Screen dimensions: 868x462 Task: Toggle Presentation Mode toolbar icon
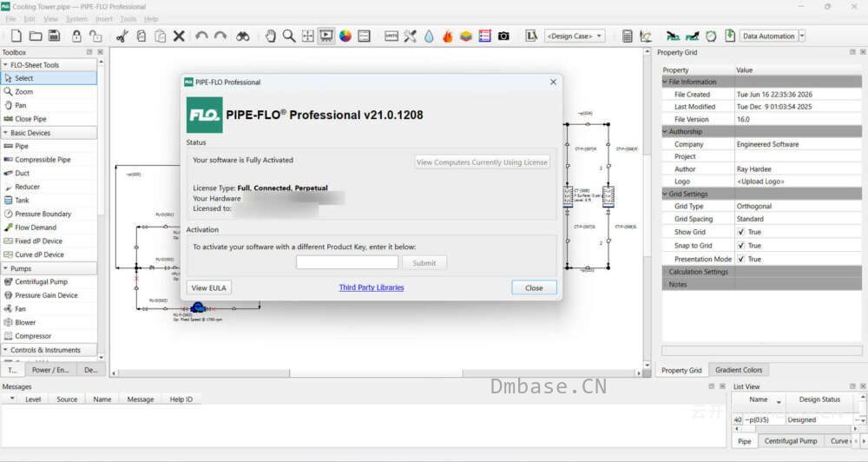pyautogui.click(x=326, y=36)
